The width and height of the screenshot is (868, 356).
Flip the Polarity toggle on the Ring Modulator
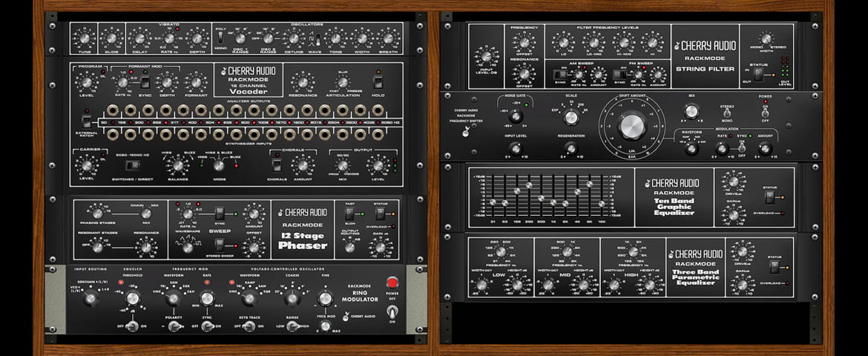tap(174, 326)
